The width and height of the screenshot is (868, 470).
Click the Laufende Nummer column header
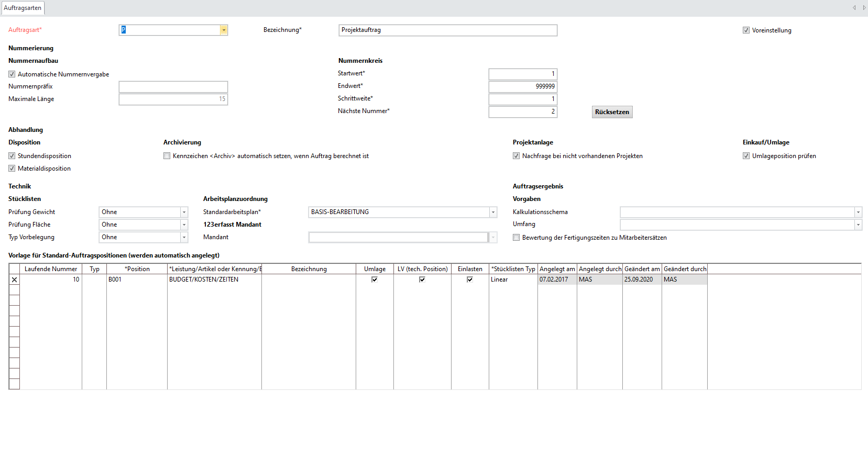pos(50,269)
